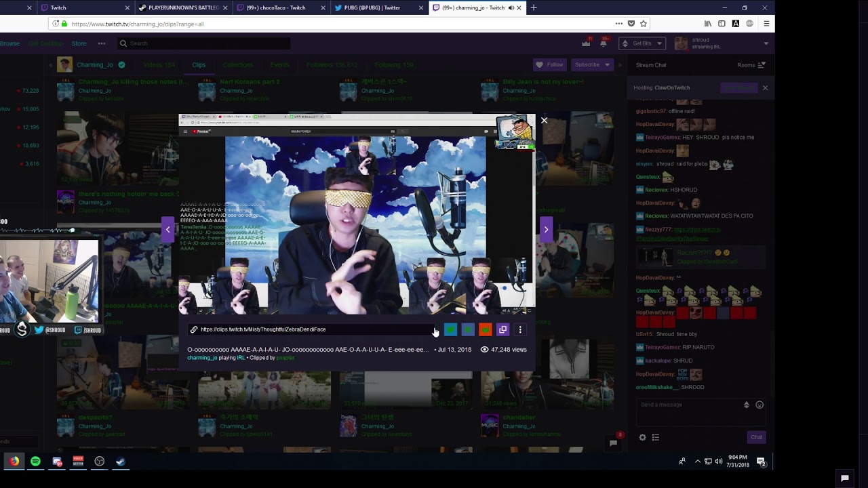Image resolution: width=868 pixels, height=488 pixels.
Task: Open system volume speaker icon
Action: pos(719,462)
